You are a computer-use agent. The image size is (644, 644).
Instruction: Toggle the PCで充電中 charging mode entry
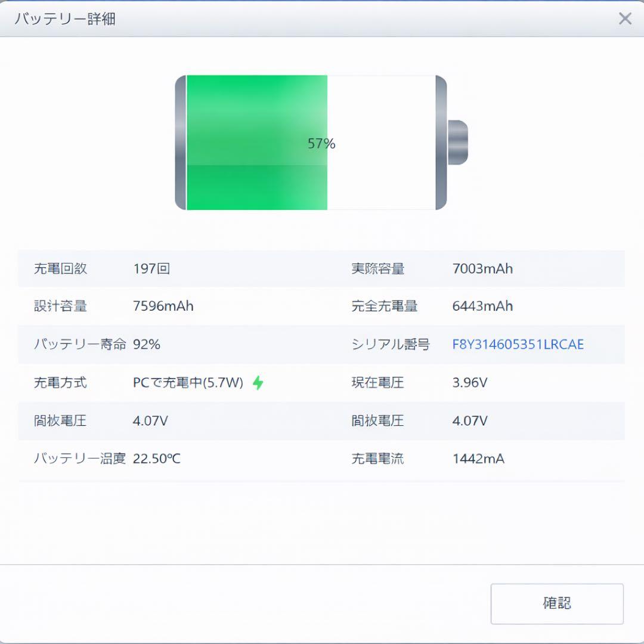(x=188, y=382)
